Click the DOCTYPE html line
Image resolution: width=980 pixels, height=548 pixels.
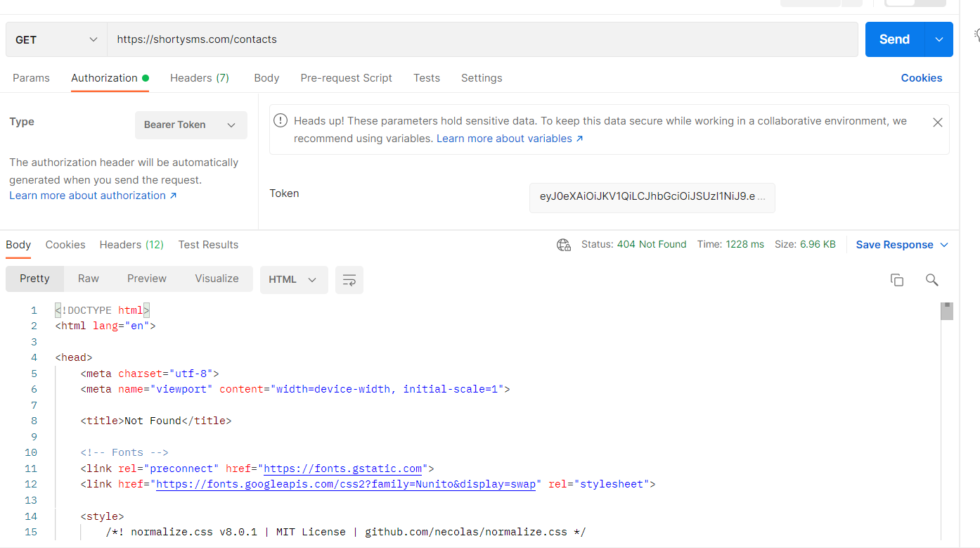(103, 310)
